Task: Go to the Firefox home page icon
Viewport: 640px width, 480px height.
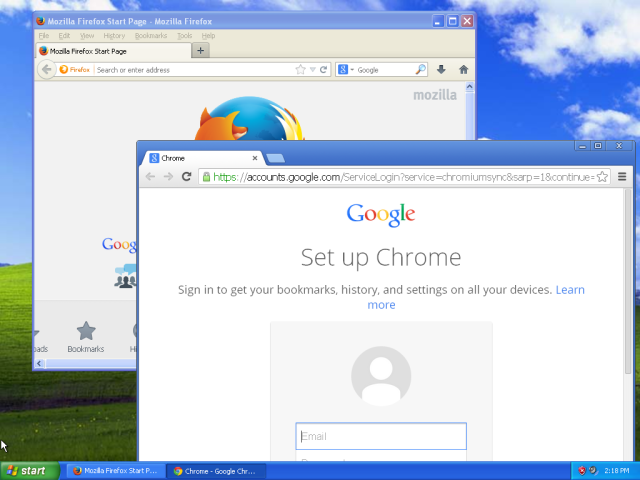Action: (463, 70)
